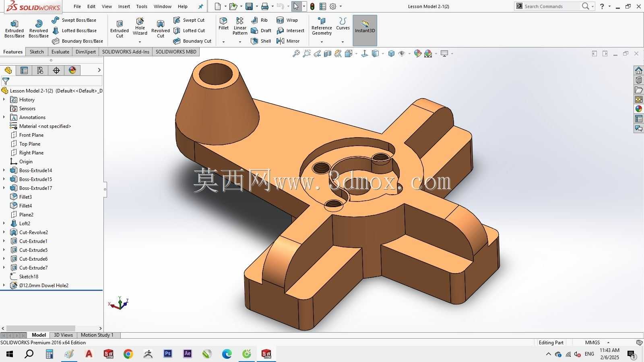Expand the Annotations folder
Screen dimensions: 644x362
coord(4,117)
